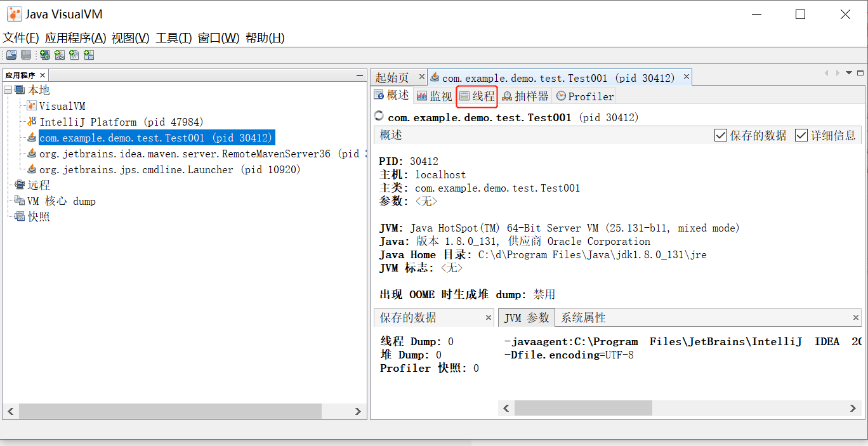Click the -Dfile.encoding=UTF-8 argument text
Viewport: 868px width, 446px height.
(569, 355)
